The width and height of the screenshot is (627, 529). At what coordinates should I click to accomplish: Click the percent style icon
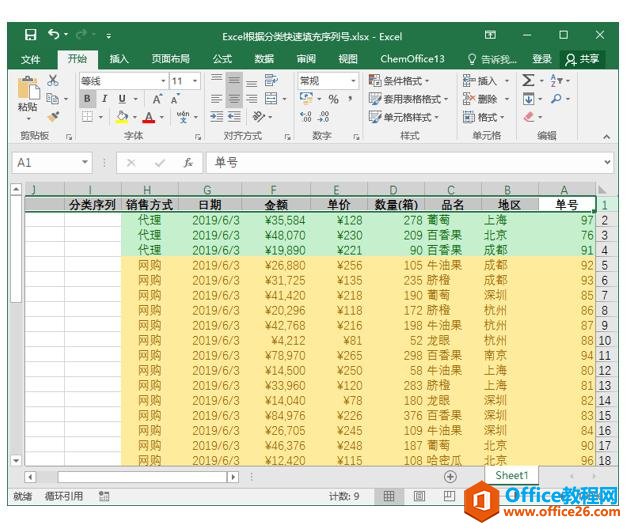pos(333,99)
